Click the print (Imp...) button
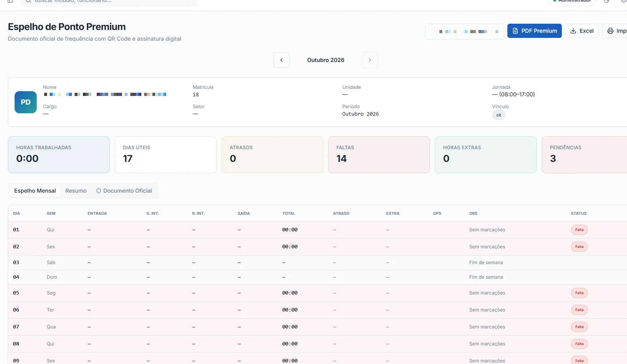This screenshot has height=364, width=627. click(x=615, y=31)
